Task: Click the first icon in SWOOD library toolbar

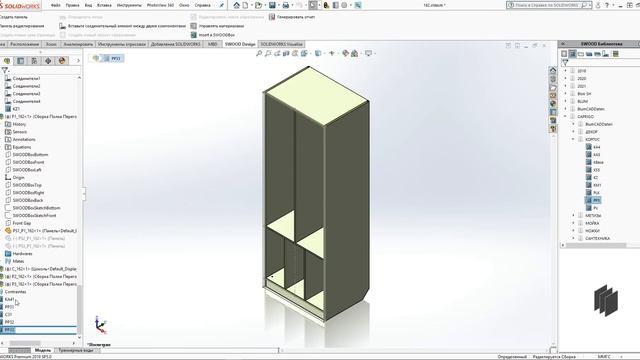Action: coord(564,54)
